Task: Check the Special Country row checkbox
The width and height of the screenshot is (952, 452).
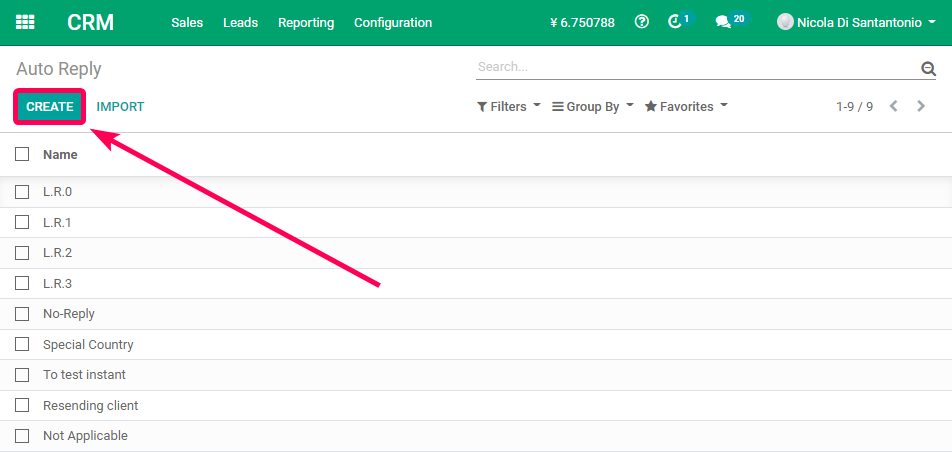Action: click(x=22, y=344)
